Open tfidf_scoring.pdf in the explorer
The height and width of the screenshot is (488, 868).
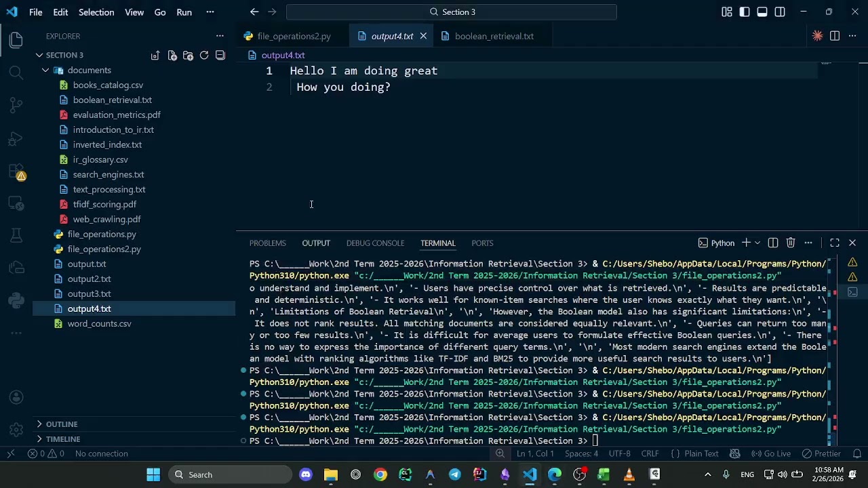(x=104, y=205)
